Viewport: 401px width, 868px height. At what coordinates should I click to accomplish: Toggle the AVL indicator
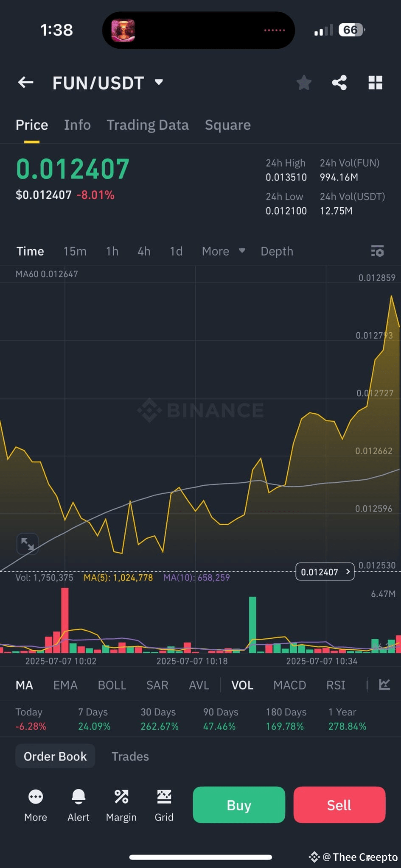click(199, 685)
